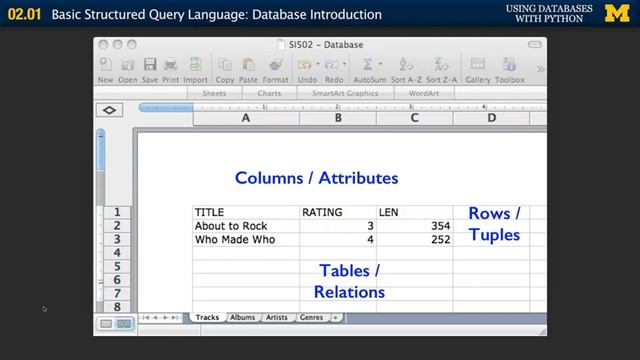Select row 3 header
Viewport: 640px width, 360px height.
pyautogui.click(x=117, y=239)
